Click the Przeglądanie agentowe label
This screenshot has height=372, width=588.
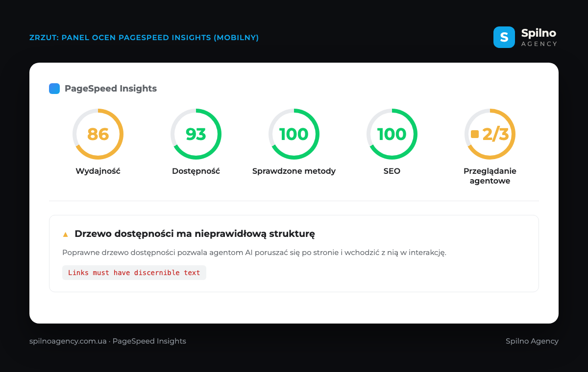click(490, 176)
